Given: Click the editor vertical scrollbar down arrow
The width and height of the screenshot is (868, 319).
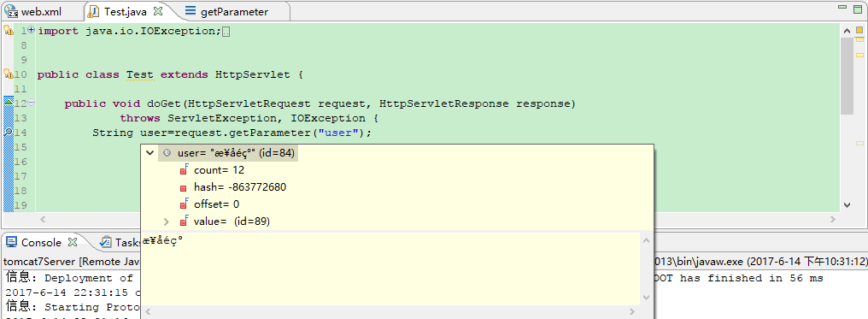Looking at the screenshot, I should 847,205.
